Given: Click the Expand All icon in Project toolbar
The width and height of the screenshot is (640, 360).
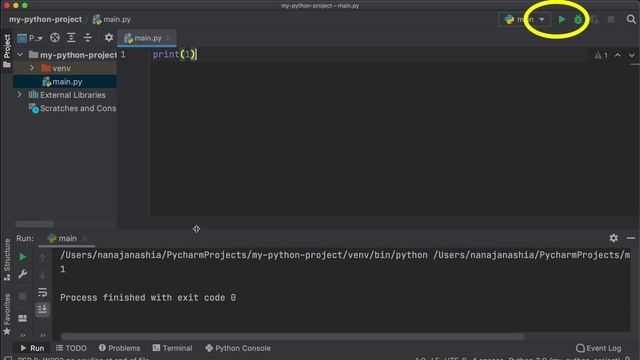Looking at the screenshot, I should click(x=71, y=38).
